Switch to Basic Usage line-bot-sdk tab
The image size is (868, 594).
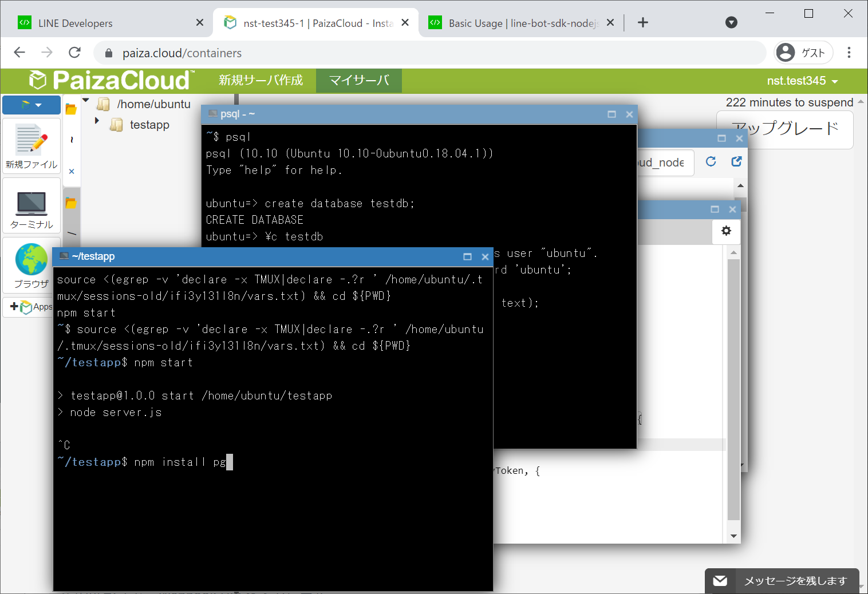[521, 23]
